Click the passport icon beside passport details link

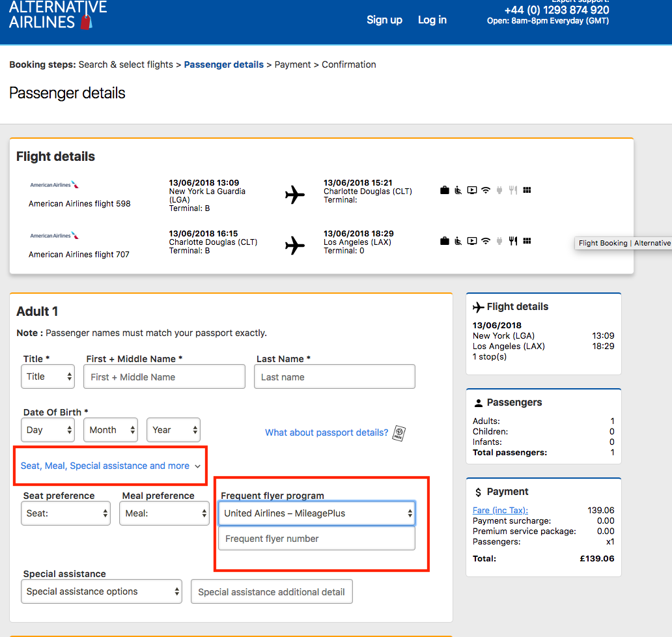(x=399, y=433)
